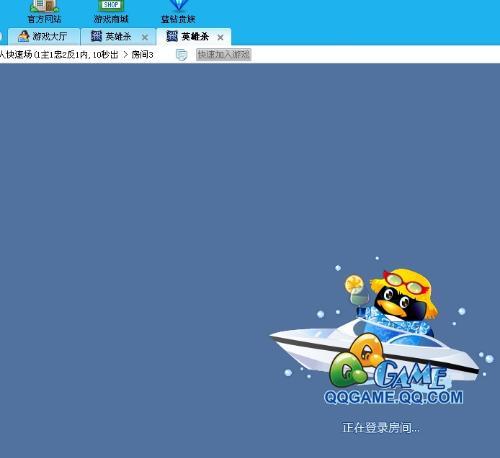Open the chat message icon beside 快速加入游戏
The height and width of the screenshot is (458, 500).
point(181,55)
